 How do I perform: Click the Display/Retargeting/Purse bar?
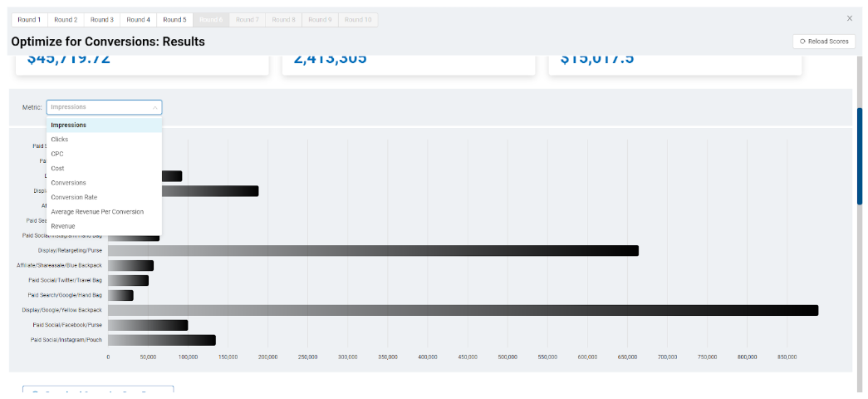[373, 250]
